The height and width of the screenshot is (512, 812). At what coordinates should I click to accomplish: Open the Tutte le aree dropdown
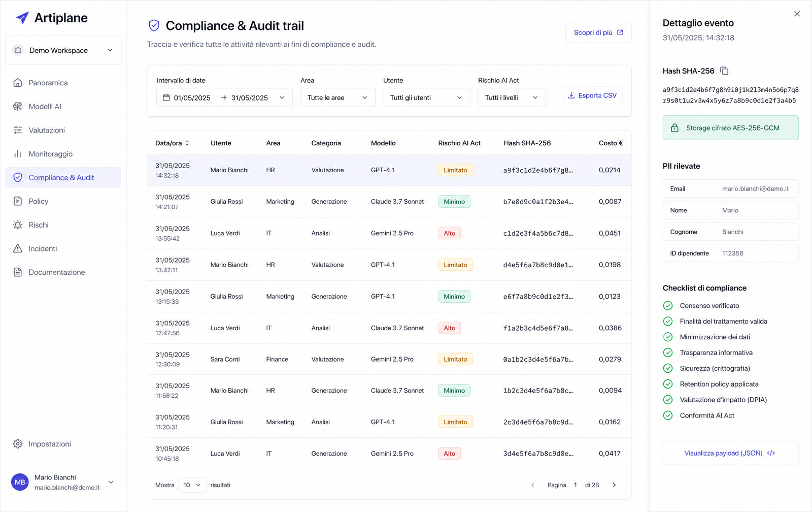coord(337,98)
